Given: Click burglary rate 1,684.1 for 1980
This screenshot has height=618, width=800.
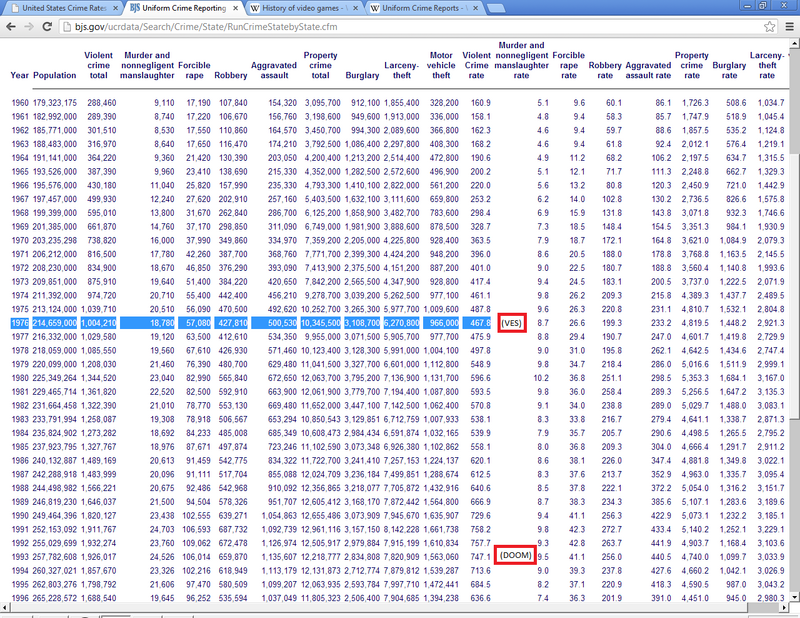Looking at the screenshot, I should click(x=733, y=378).
